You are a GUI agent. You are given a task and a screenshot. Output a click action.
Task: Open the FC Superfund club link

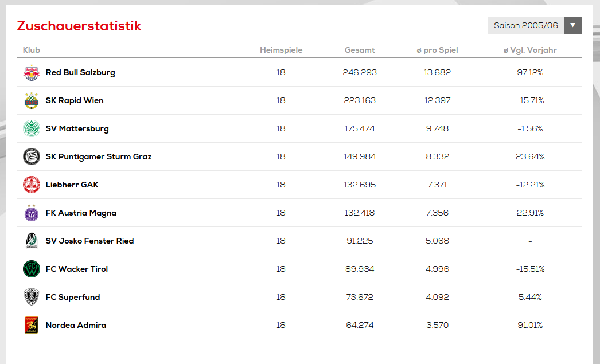click(x=73, y=297)
